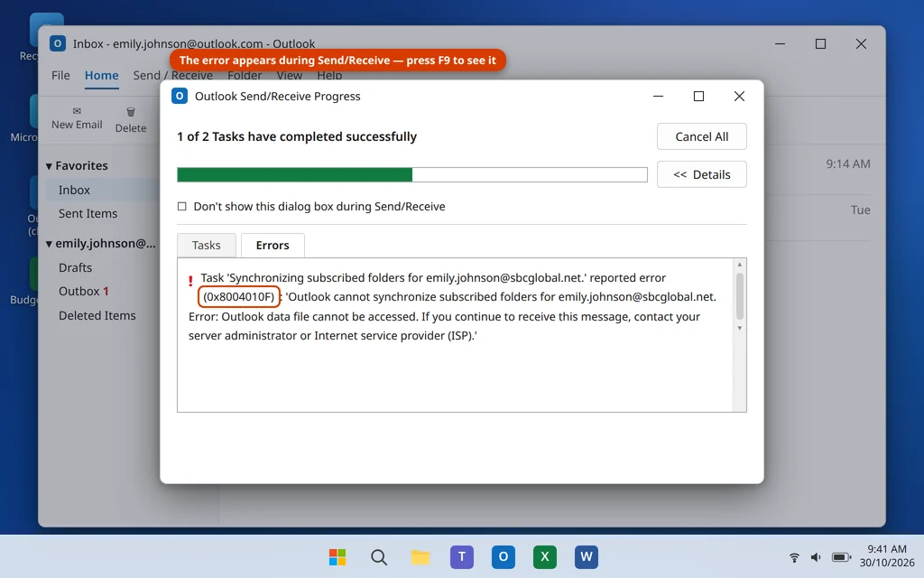This screenshot has width=924, height=578.
Task: Click the error list scrollbar thumb
Action: click(x=740, y=295)
